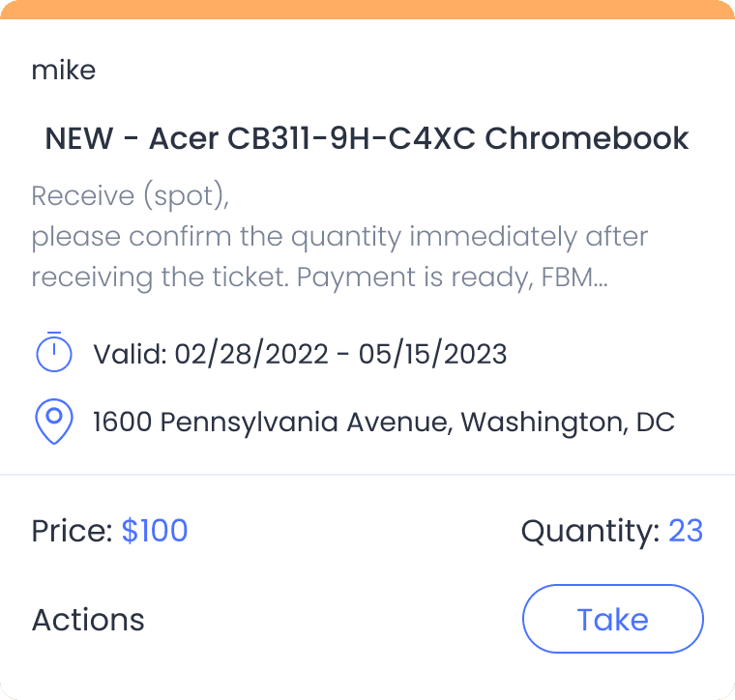Click the 'Receive (spot),' description line
The image size is (735, 700).
coord(131,196)
